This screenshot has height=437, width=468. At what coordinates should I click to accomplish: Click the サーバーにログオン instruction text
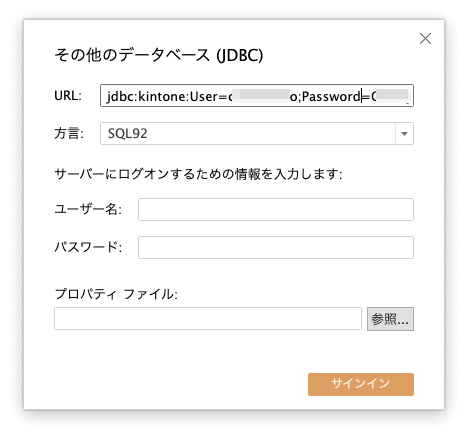click(x=198, y=174)
